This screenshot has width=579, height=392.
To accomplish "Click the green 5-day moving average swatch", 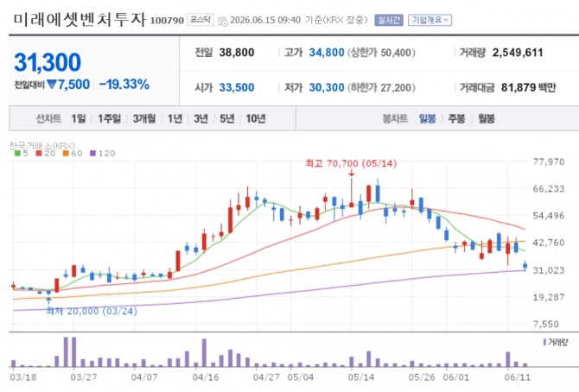I will click(x=17, y=153).
